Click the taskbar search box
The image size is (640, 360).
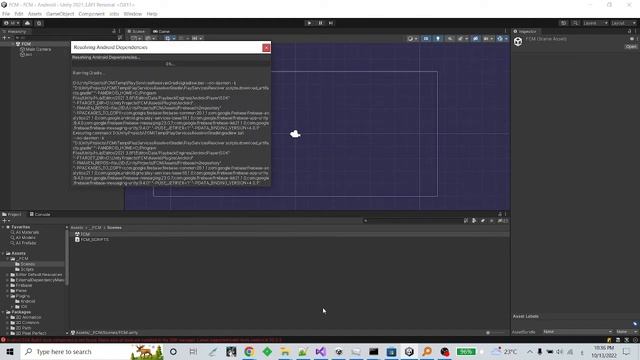(92, 351)
